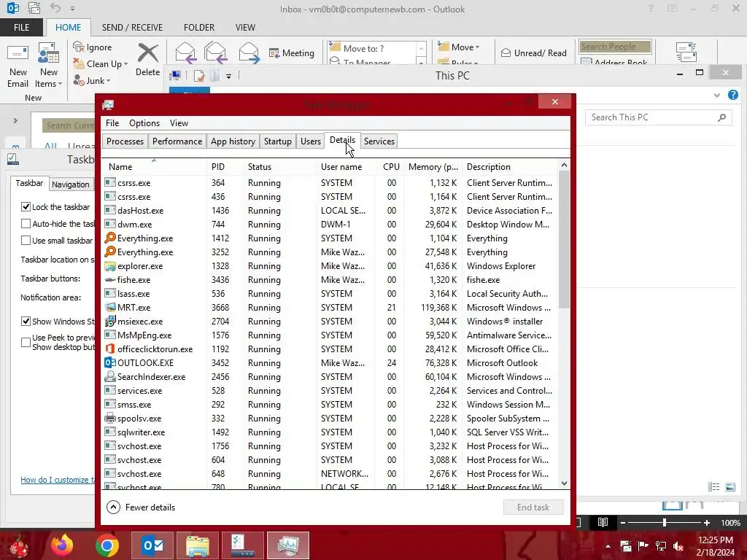Switch to the Startup tab
The height and width of the screenshot is (560, 747).
point(278,141)
